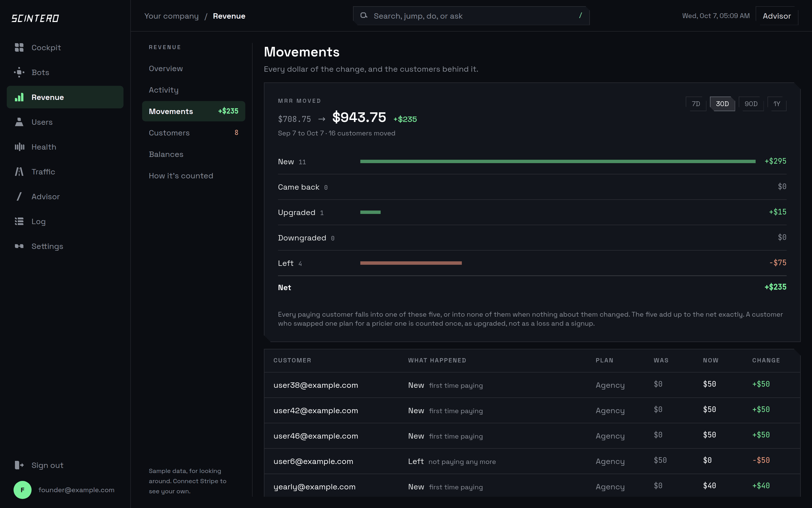Click the Settings icon in sidebar

(x=19, y=246)
